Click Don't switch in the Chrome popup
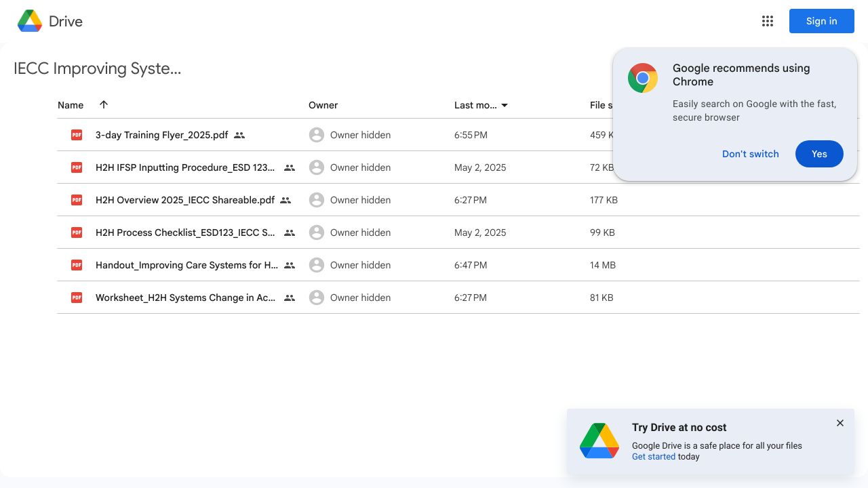The image size is (868, 488). pyautogui.click(x=750, y=154)
